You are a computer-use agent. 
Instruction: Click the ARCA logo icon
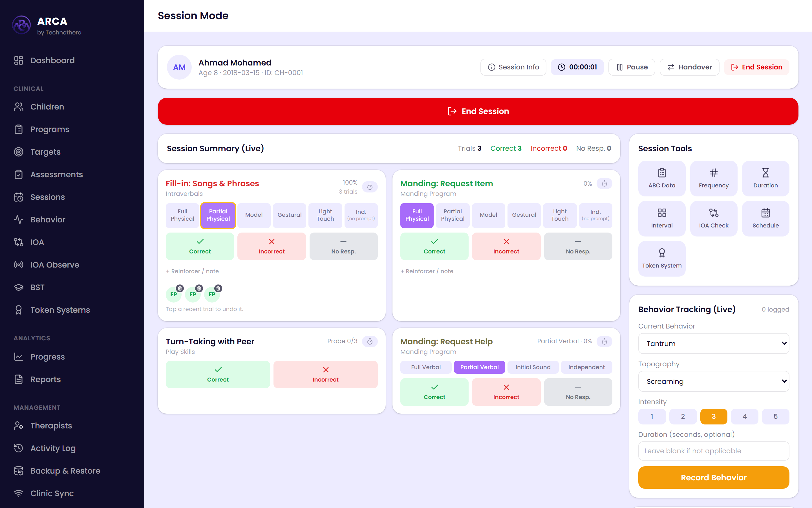click(21, 25)
